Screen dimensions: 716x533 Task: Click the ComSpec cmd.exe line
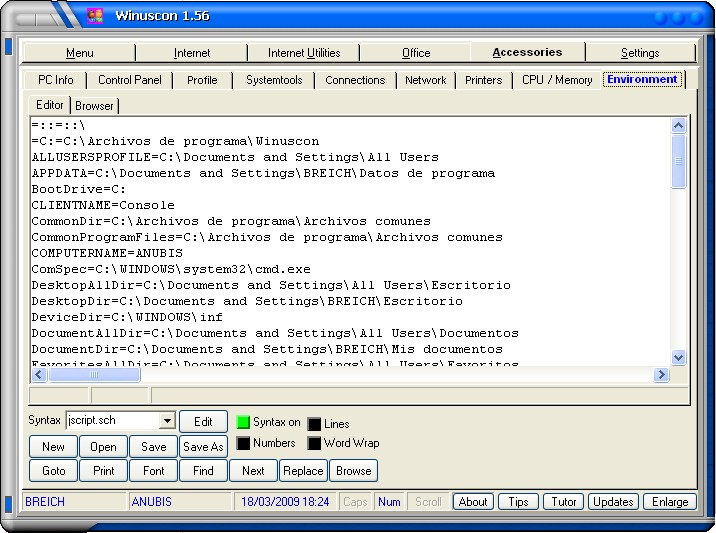[171, 269]
